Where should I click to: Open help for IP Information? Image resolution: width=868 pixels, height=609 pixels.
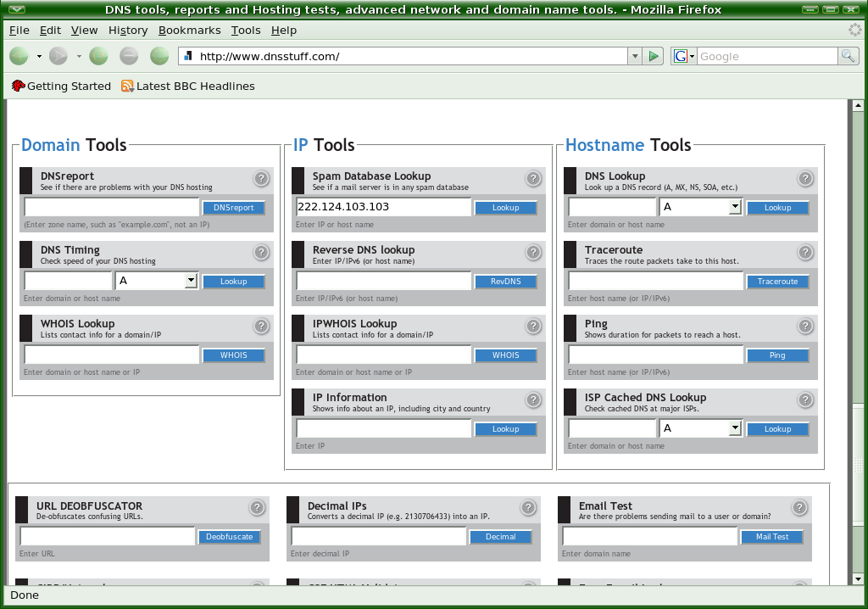[x=533, y=399]
